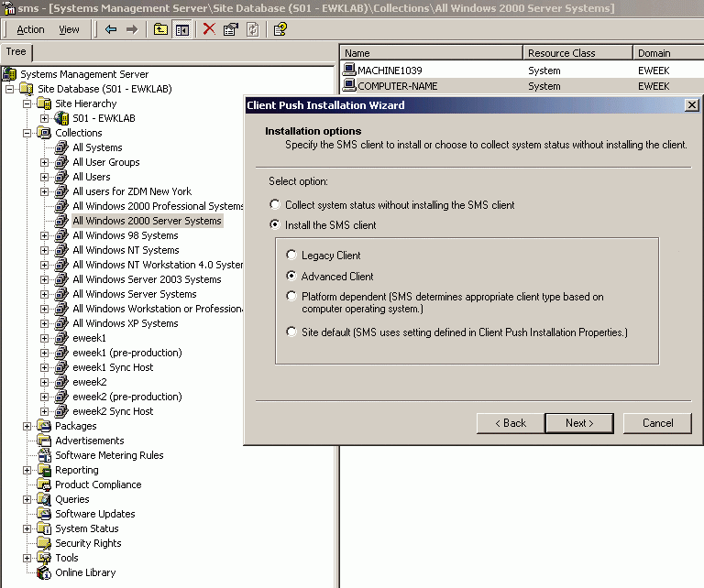Click the Product Compliance icon
The height and width of the screenshot is (588, 704).
tap(44, 485)
